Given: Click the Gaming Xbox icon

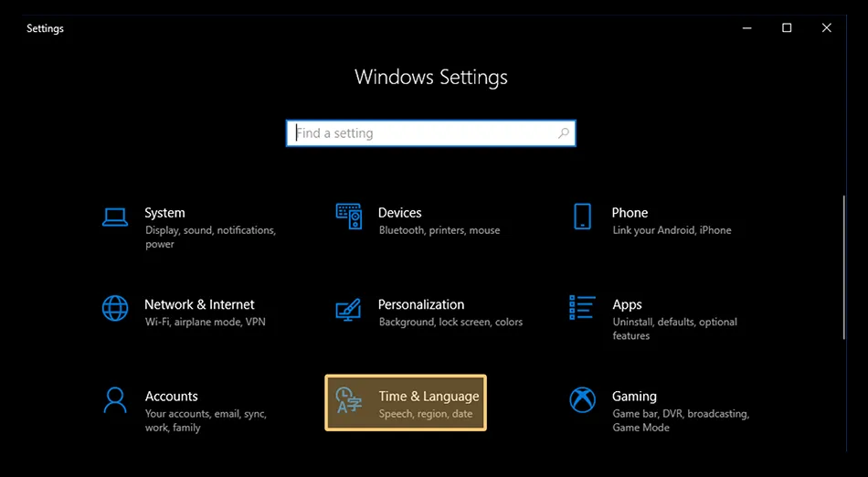Looking at the screenshot, I should 582,400.
